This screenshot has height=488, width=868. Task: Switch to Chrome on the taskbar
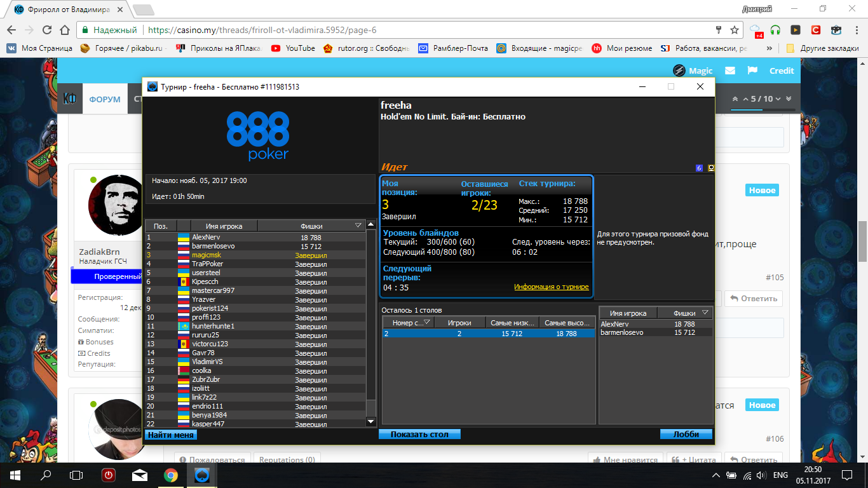tap(171, 475)
